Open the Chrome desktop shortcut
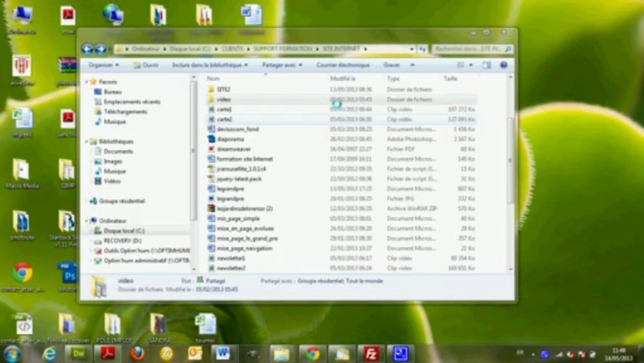644x363 pixels. (22, 277)
